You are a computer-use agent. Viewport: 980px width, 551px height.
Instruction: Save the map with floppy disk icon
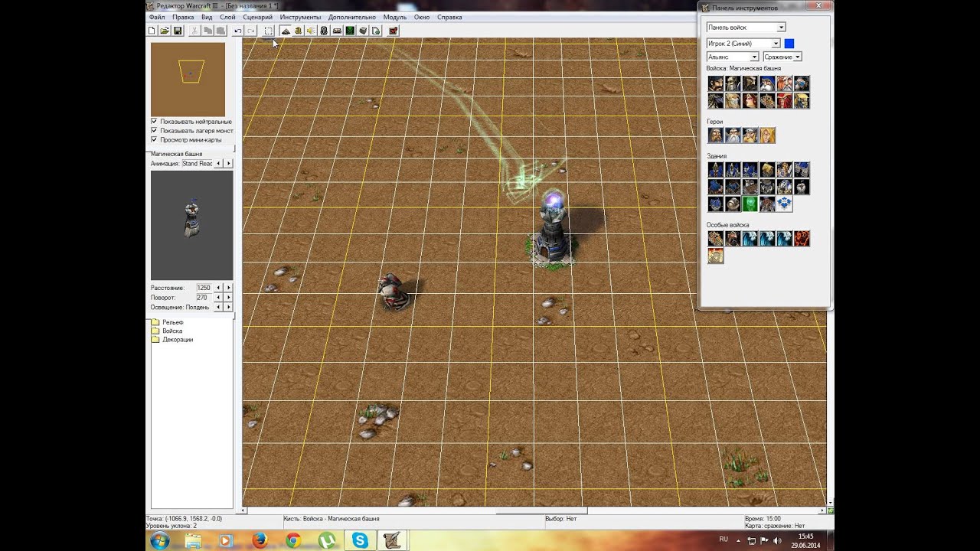178,31
